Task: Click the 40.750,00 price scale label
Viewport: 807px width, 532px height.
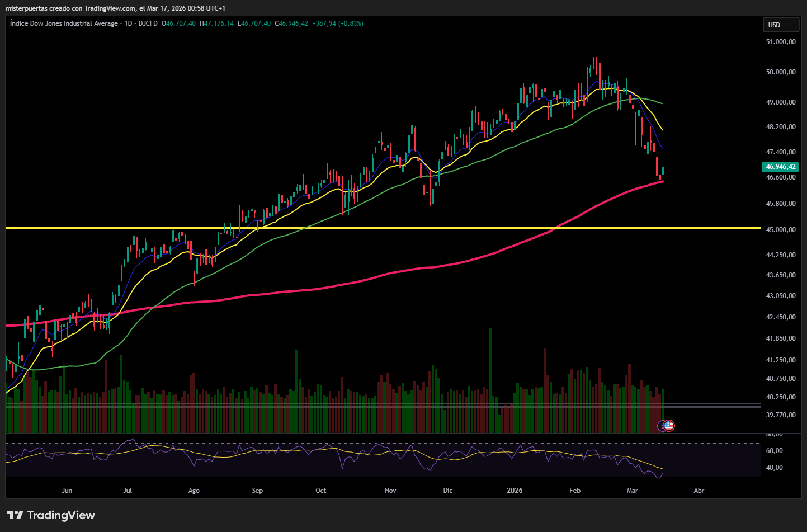Action: point(781,379)
